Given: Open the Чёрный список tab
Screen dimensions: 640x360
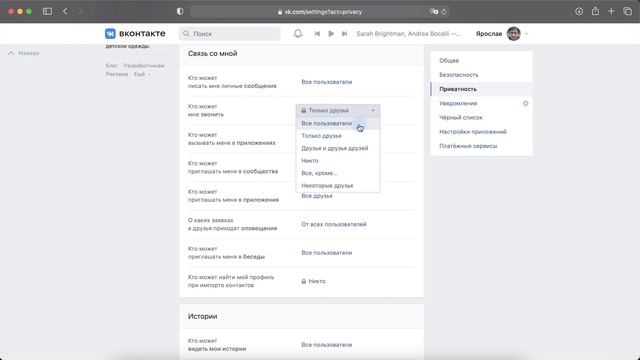Looking at the screenshot, I should coord(482,118).
